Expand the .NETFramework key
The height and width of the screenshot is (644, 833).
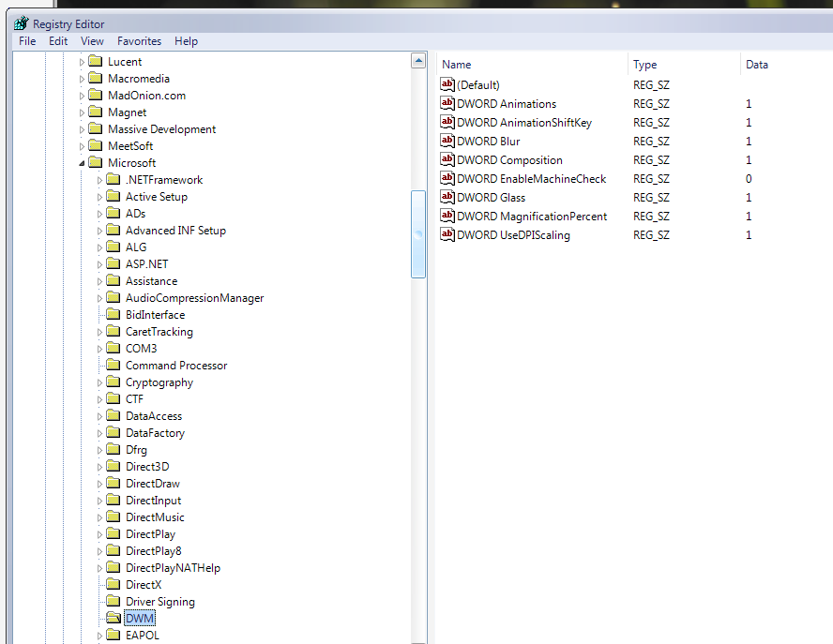click(x=99, y=180)
